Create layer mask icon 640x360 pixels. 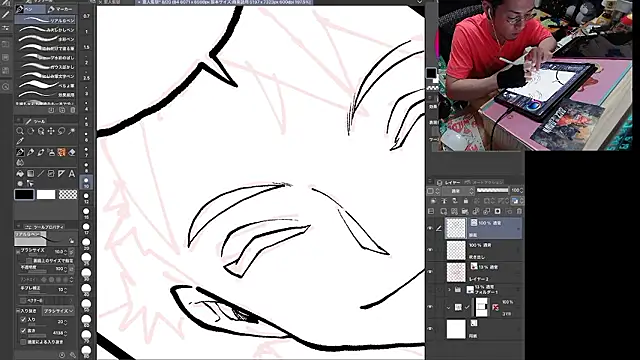(498, 211)
